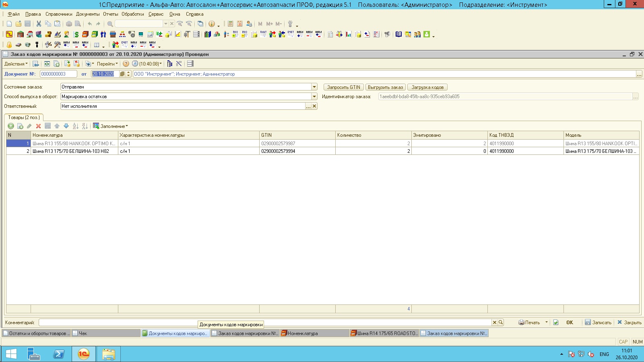Click the Печать button
Viewport: 644px width, 362px height.
point(529,322)
